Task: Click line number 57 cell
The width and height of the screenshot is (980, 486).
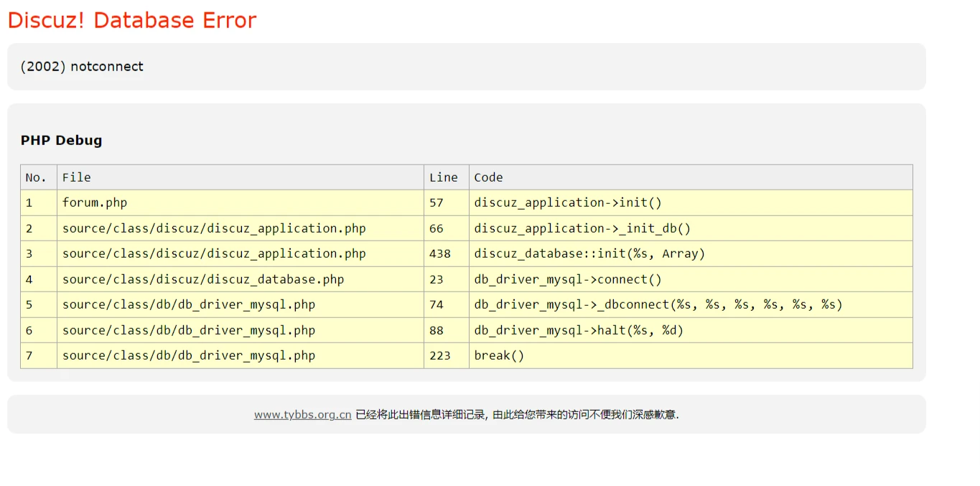Action: pos(447,202)
